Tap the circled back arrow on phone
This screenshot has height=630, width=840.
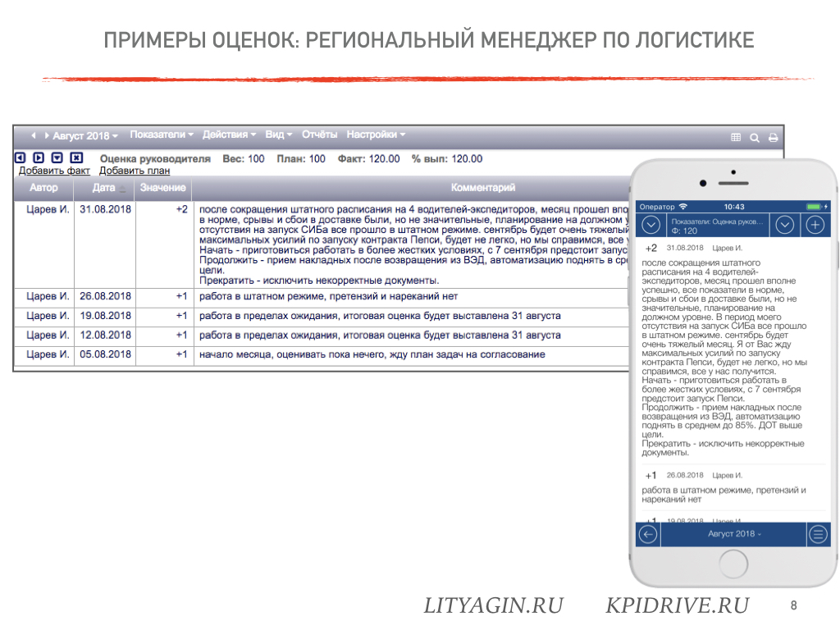[648, 534]
